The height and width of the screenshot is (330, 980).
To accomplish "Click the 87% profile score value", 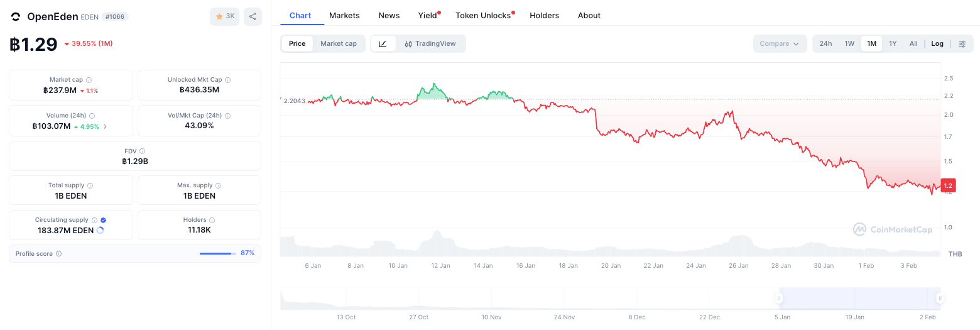I will (248, 253).
